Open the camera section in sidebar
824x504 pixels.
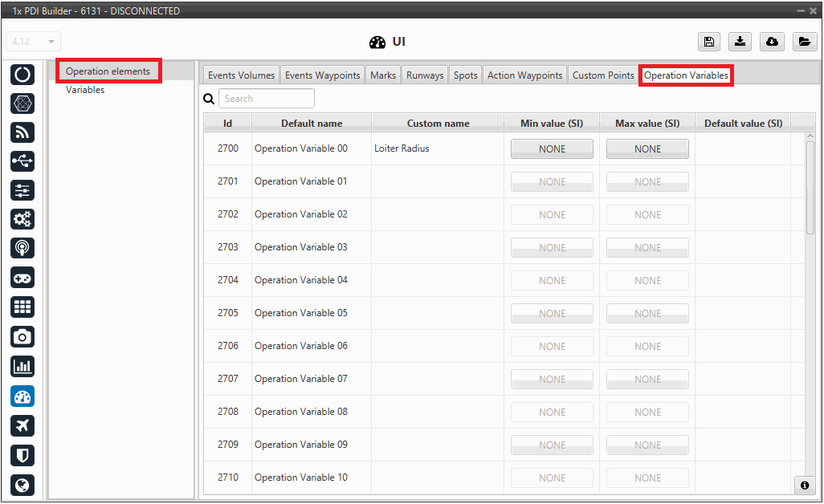[22, 336]
